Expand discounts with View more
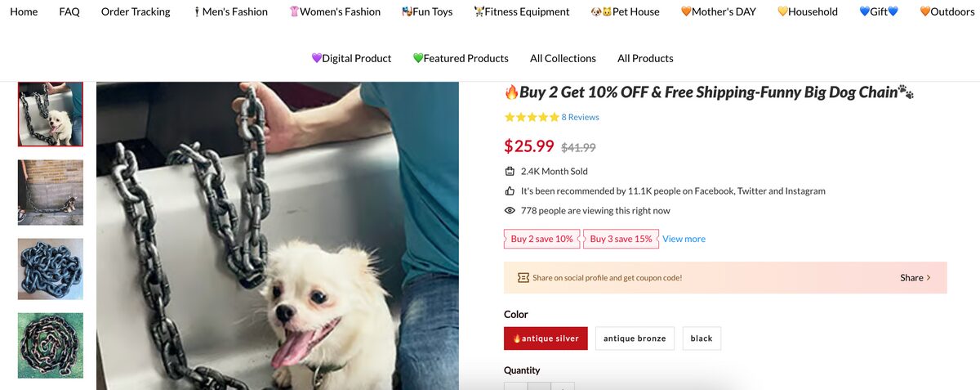The height and width of the screenshot is (390, 980). point(684,239)
